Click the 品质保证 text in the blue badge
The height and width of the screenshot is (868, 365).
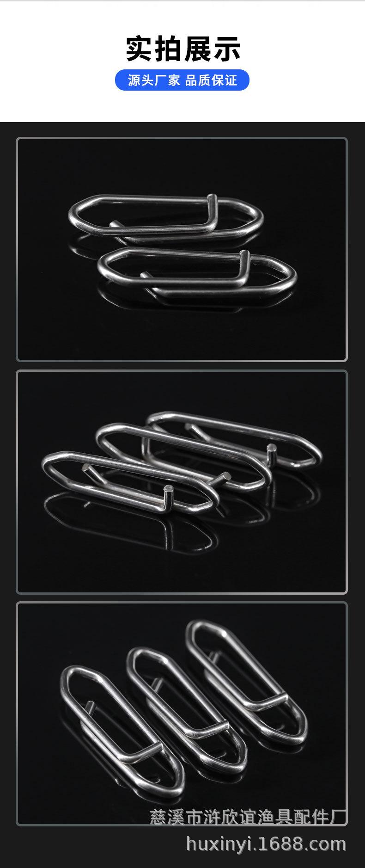click(x=211, y=80)
